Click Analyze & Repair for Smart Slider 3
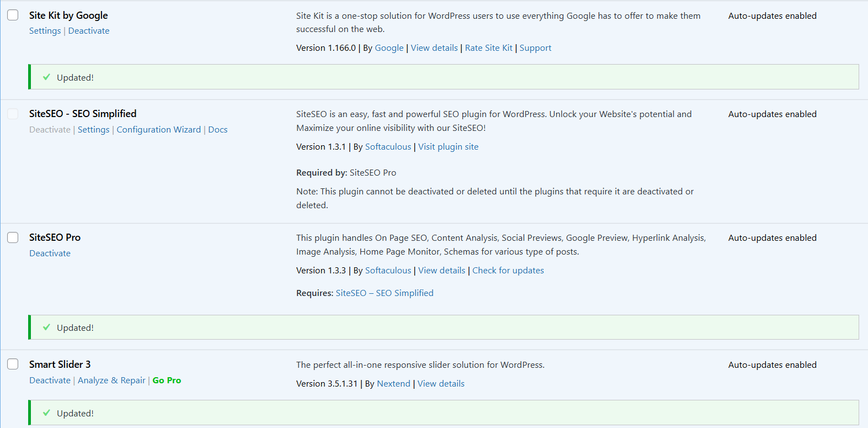Viewport: 868px width, 428px height. (111, 381)
